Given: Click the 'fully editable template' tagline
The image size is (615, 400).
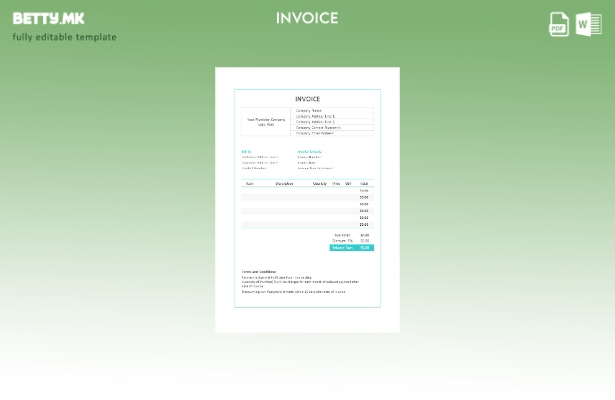Looking at the screenshot, I should [x=64, y=37].
